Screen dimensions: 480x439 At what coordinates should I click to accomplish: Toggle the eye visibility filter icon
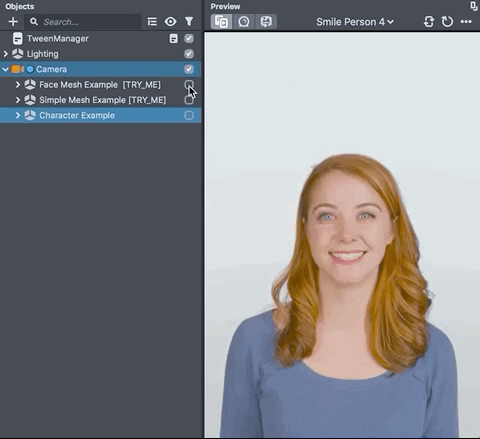[x=170, y=22]
